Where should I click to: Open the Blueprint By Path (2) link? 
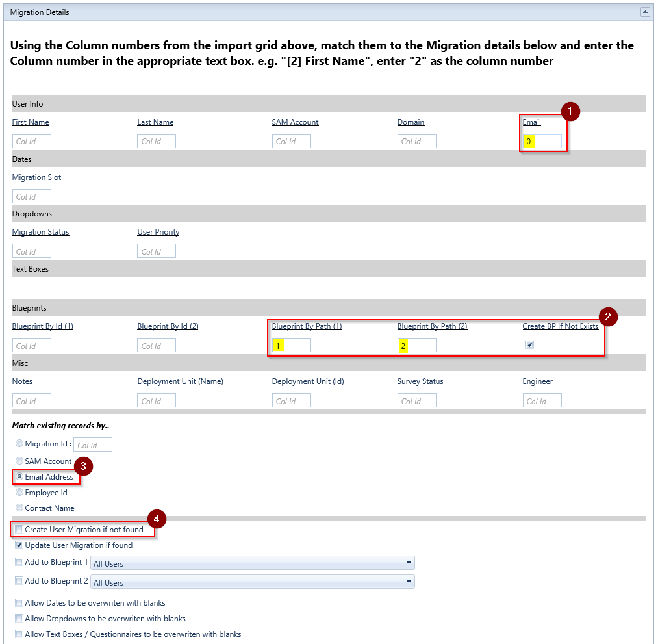point(432,326)
